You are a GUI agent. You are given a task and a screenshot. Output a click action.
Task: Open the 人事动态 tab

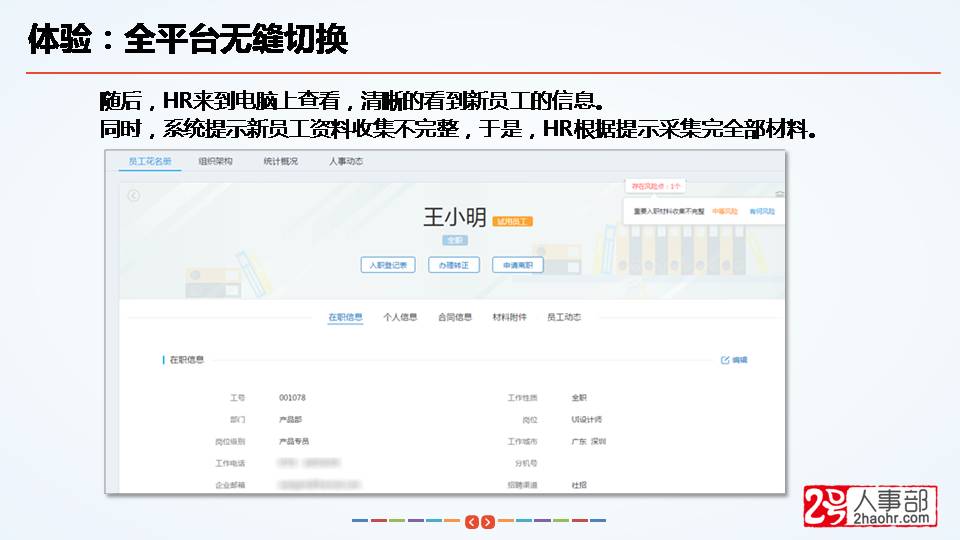[x=346, y=161]
